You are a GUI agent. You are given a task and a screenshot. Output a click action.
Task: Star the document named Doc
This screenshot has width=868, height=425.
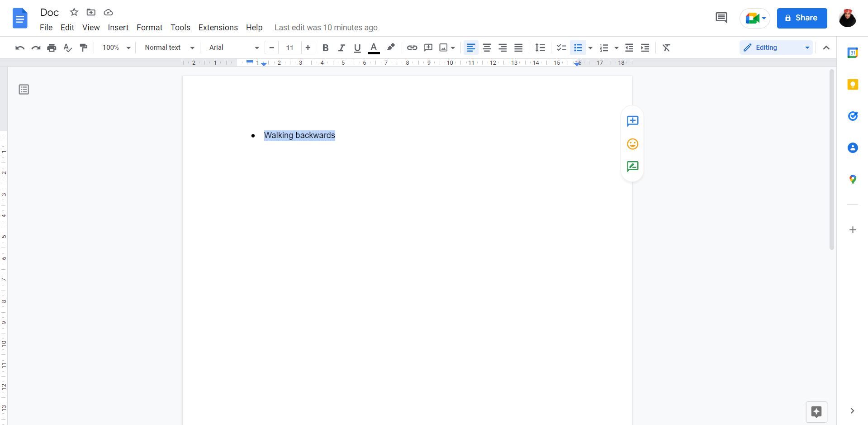74,12
